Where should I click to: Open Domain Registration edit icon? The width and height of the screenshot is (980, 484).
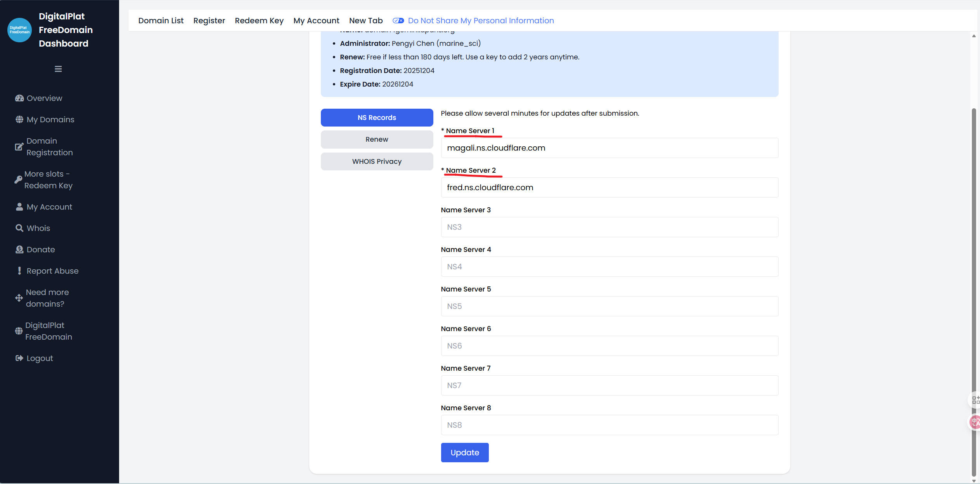(19, 147)
